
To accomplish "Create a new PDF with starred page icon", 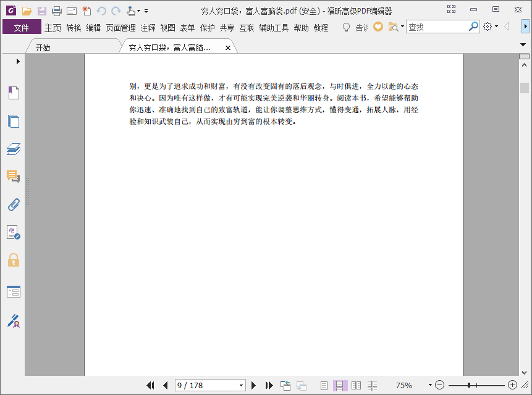I will click(87, 11).
